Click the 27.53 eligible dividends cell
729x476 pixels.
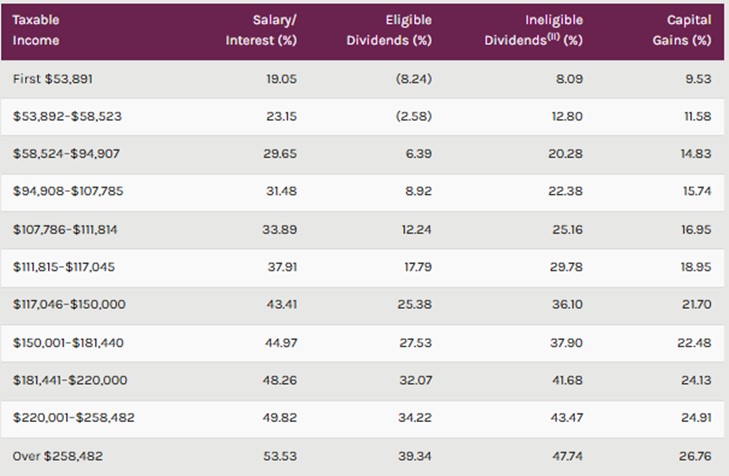(415, 342)
